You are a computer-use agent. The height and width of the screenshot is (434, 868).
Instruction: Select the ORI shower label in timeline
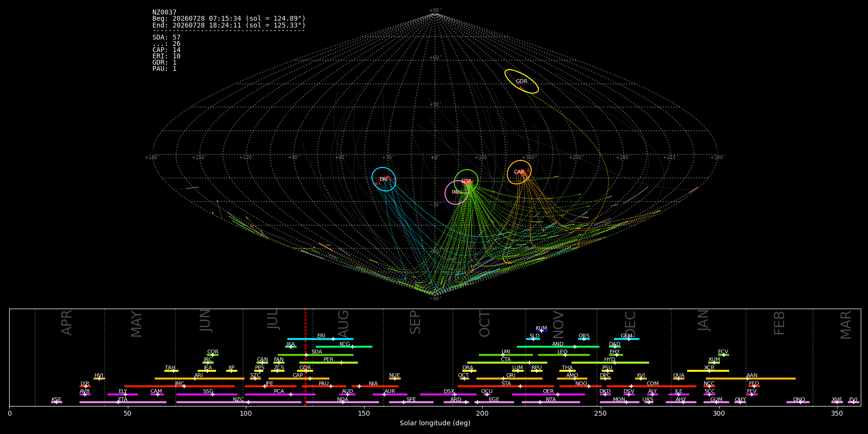click(x=511, y=376)
